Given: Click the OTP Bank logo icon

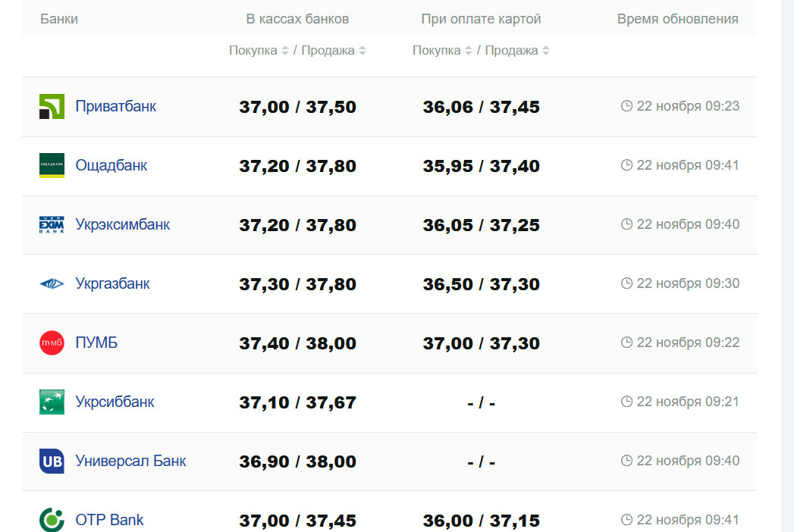Looking at the screenshot, I should [52, 520].
